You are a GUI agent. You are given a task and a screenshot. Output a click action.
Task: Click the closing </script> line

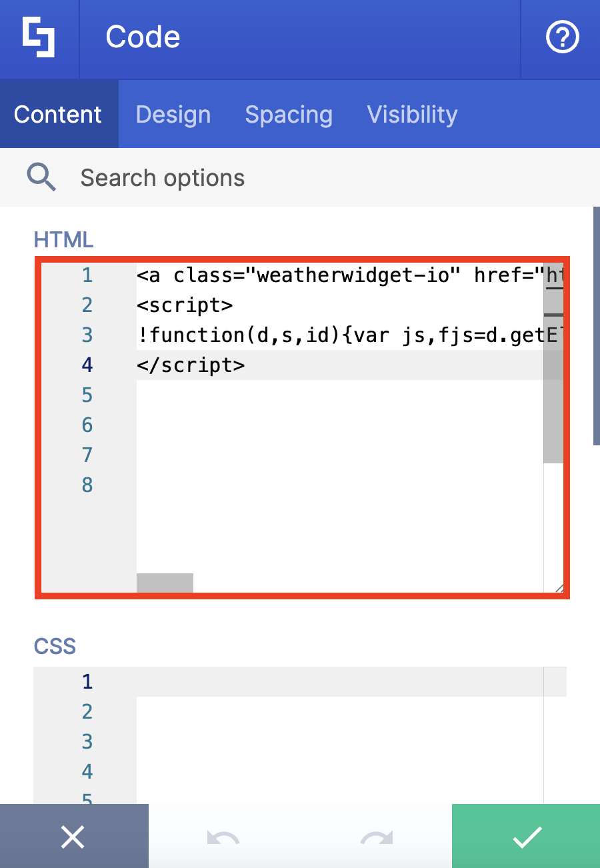pyautogui.click(x=191, y=365)
